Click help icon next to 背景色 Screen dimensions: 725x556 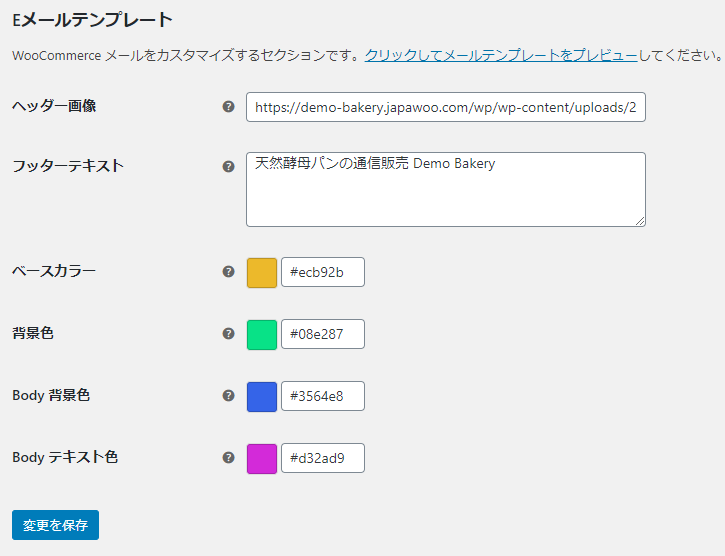(x=228, y=334)
